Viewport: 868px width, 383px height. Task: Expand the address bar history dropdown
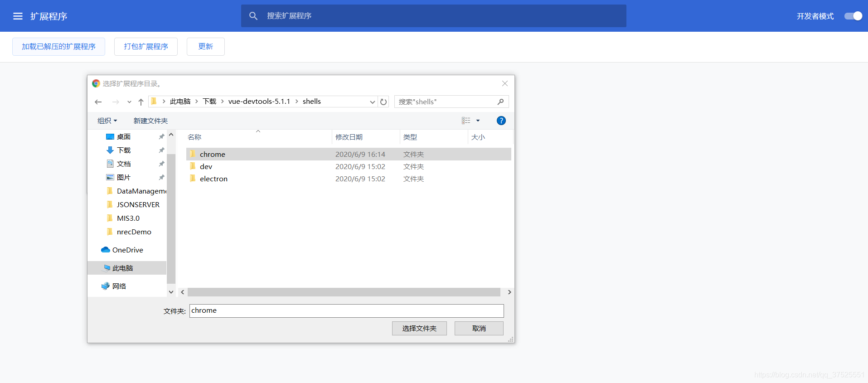click(x=373, y=102)
